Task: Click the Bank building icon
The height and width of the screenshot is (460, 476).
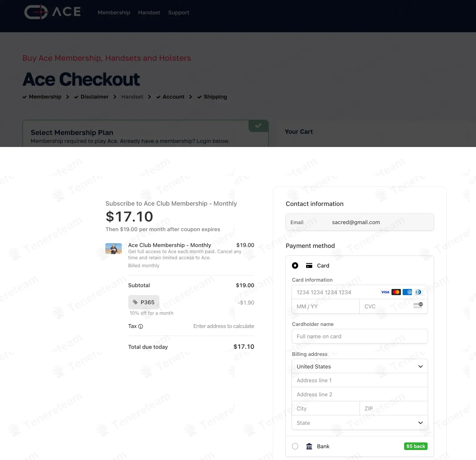Action: [x=309, y=447]
